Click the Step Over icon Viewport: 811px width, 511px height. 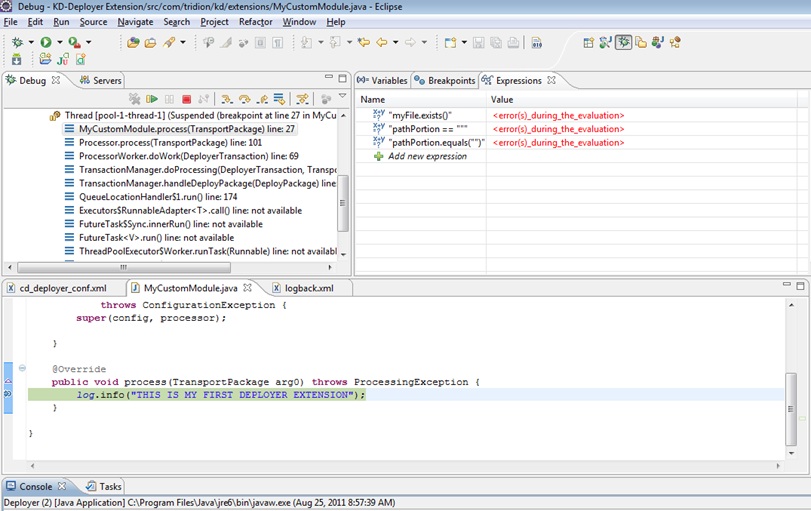click(244, 99)
